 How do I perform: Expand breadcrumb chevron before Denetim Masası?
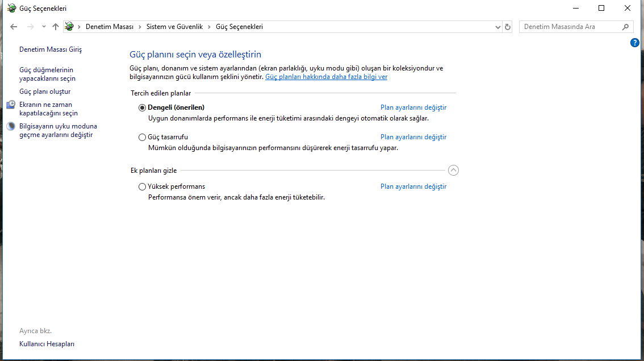79,27
